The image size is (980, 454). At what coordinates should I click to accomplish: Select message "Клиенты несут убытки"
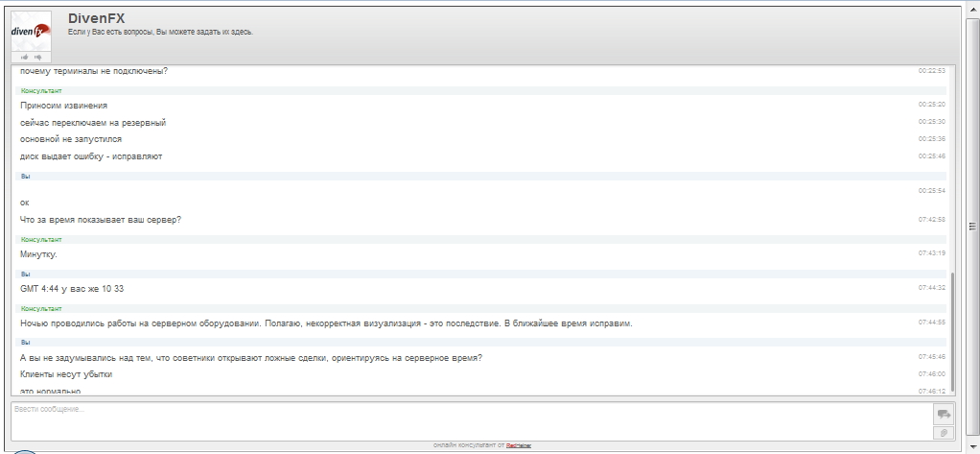pos(66,374)
